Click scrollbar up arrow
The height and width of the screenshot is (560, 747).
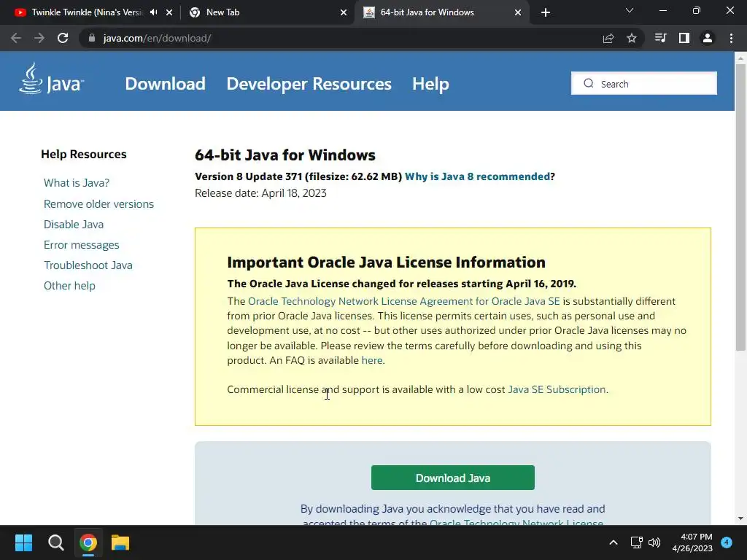pyautogui.click(x=740, y=58)
